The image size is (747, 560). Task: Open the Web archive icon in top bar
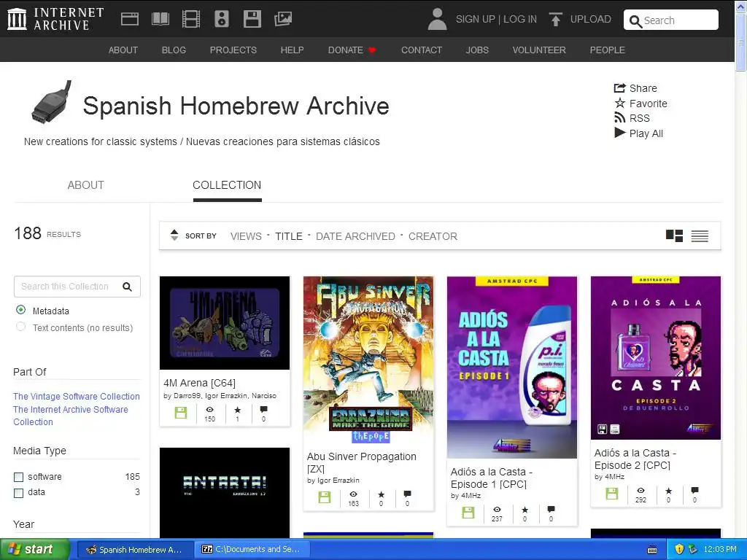[130, 19]
